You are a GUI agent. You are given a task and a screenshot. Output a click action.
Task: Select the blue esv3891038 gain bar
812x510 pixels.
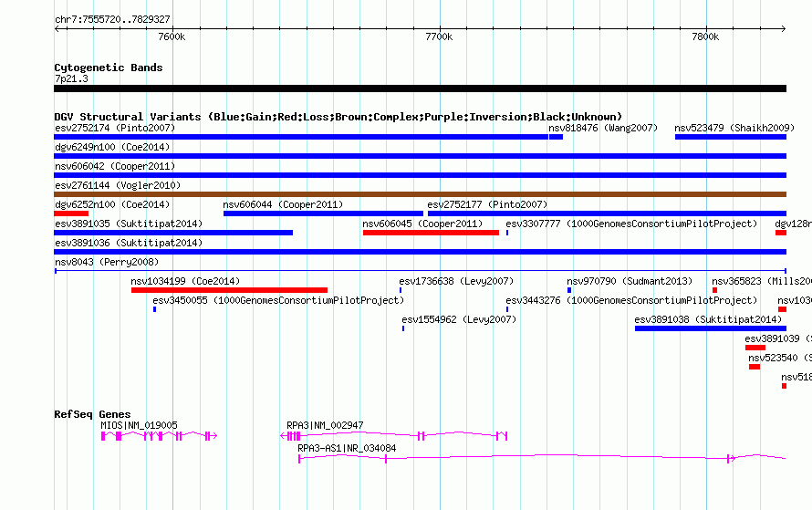coord(711,328)
